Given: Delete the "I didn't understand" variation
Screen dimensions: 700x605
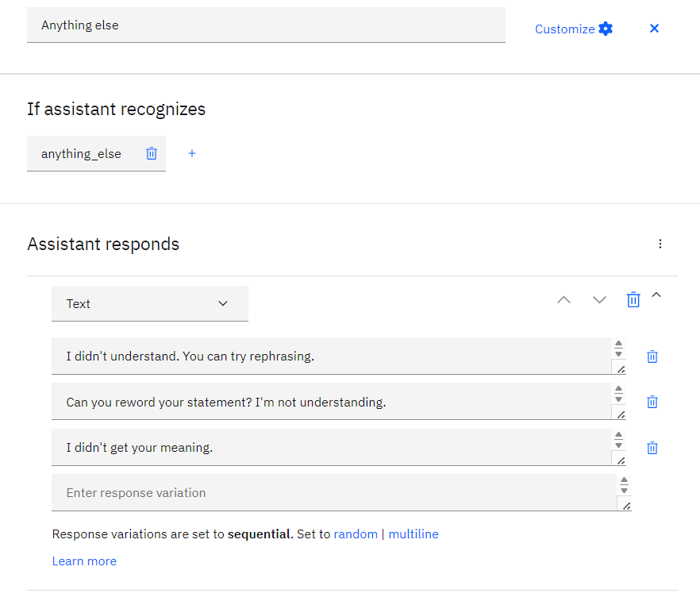Looking at the screenshot, I should [652, 356].
